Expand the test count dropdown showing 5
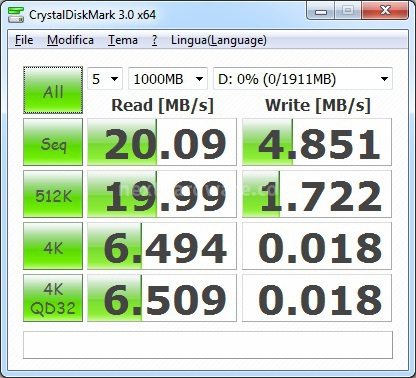The image size is (416, 378). [x=105, y=79]
